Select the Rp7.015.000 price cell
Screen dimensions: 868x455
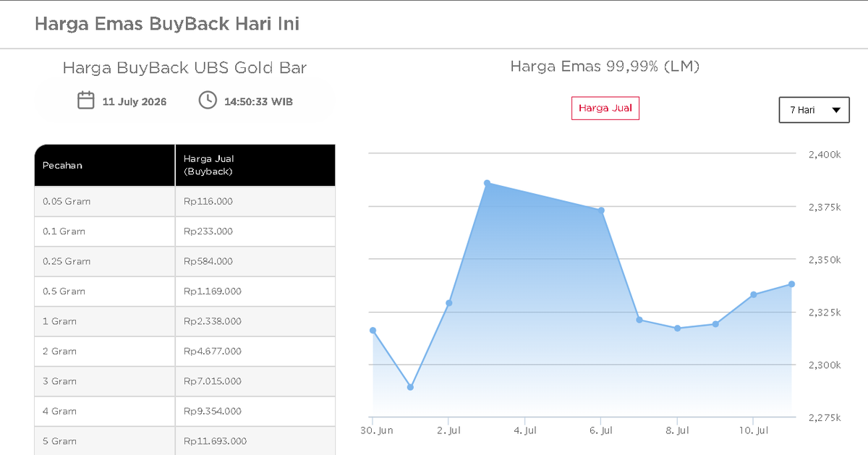[255, 381]
